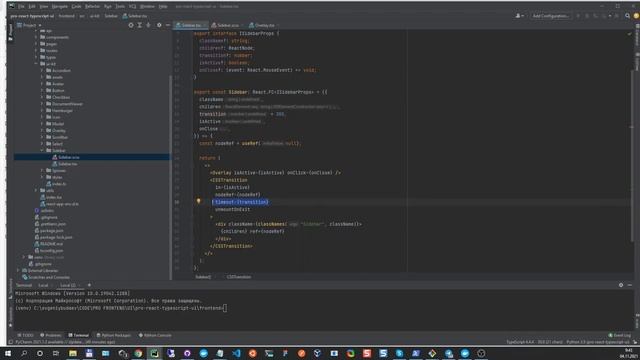Viewport: 640px width, 360px height.
Task: Click the expand all icon in Project panel header
Action: click(140, 25)
